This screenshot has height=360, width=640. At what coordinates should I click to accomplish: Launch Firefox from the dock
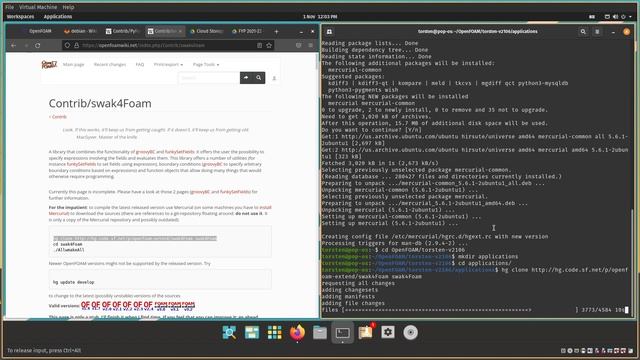click(x=298, y=333)
